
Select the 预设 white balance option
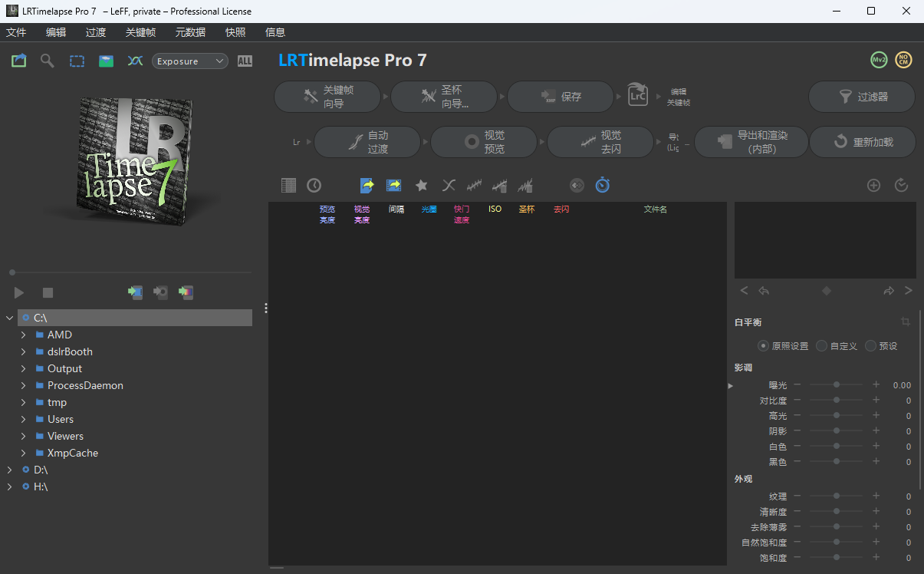[881, 346]
